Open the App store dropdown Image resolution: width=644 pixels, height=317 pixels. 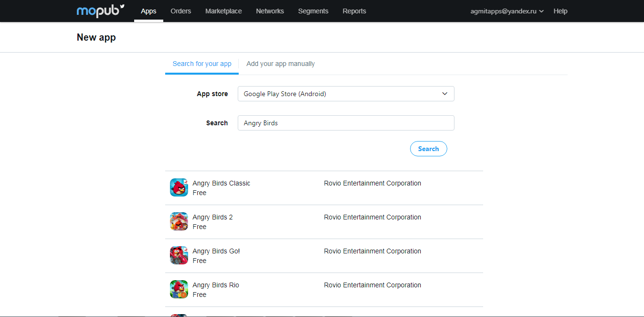[346, 94]
